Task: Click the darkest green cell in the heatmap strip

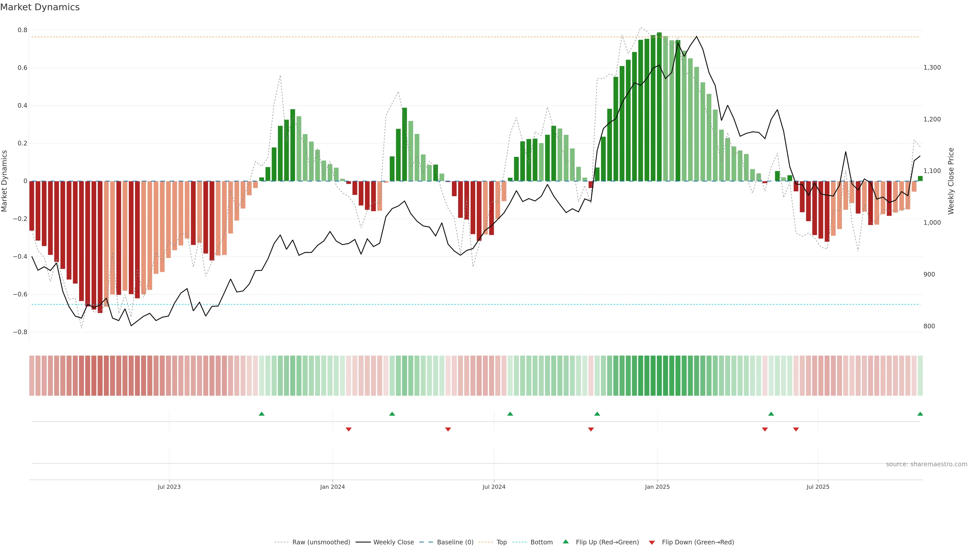Action: (659, 376)
